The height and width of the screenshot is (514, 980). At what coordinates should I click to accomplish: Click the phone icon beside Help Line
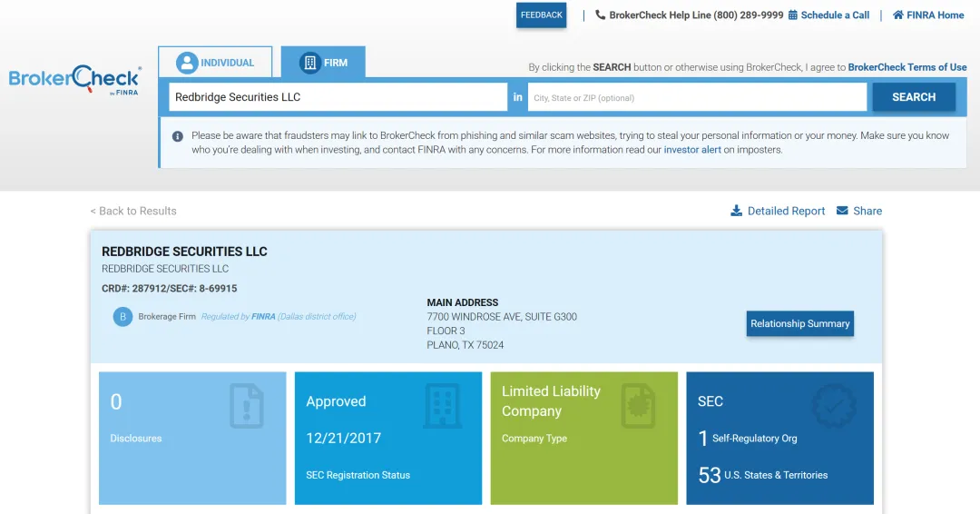[x=600, y=15]
